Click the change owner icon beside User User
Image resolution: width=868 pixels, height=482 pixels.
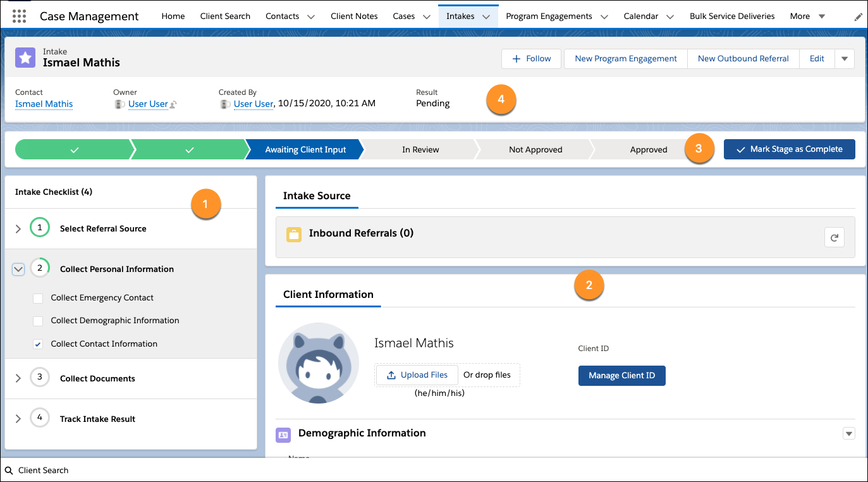pyautogui.click(x=173, y=104)
